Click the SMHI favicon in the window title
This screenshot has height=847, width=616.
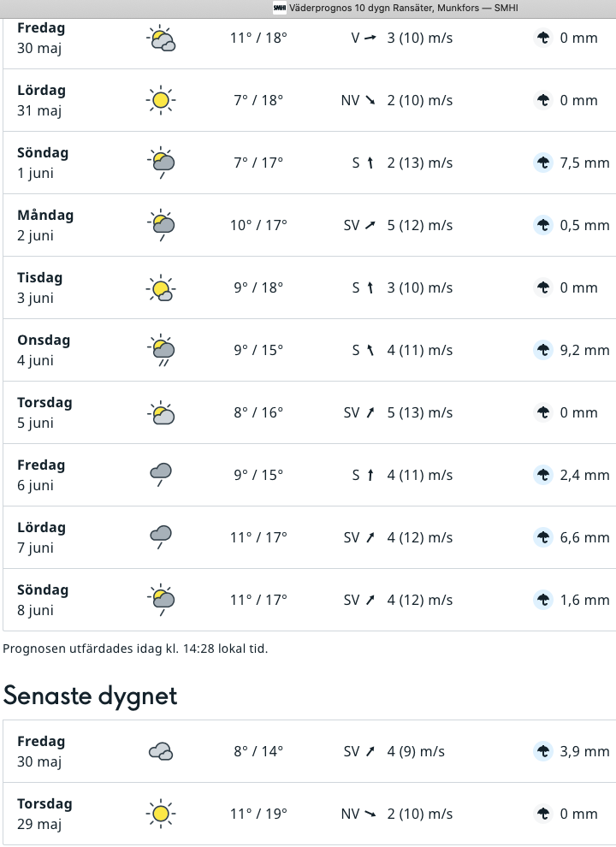(280, 8)
